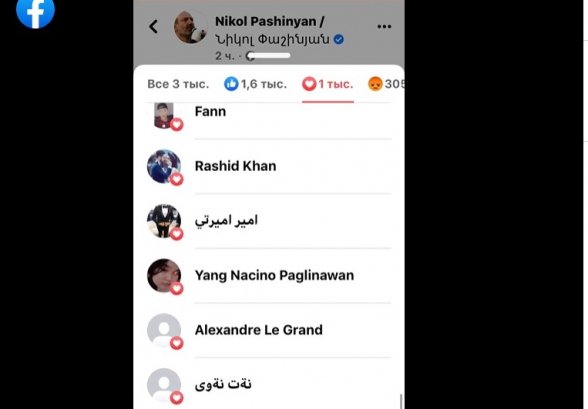Click Yang Nacino Paglinawan's avatar
The image size is (588, 409).
point(164,276)
